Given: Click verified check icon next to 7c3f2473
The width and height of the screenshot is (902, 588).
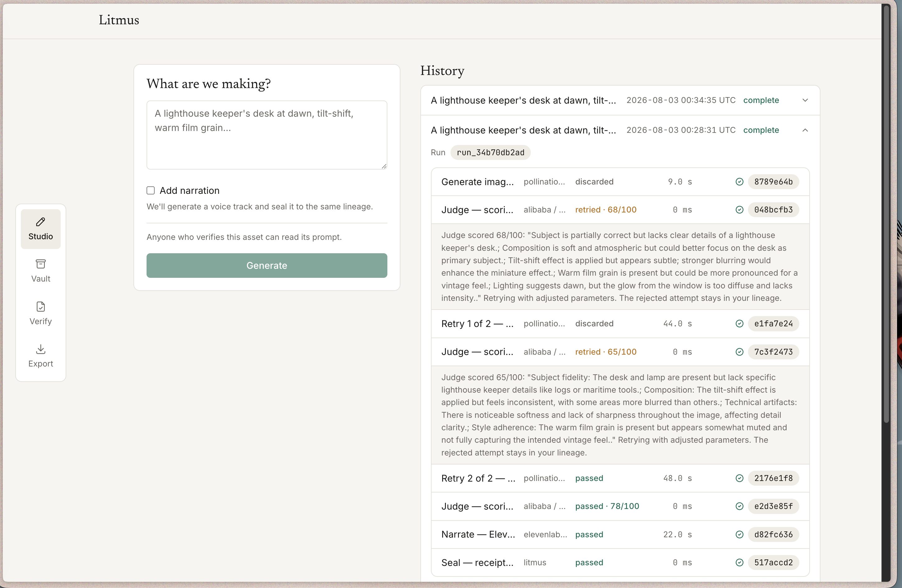Looking at the screenshot, I should click(x=739, y=352).
